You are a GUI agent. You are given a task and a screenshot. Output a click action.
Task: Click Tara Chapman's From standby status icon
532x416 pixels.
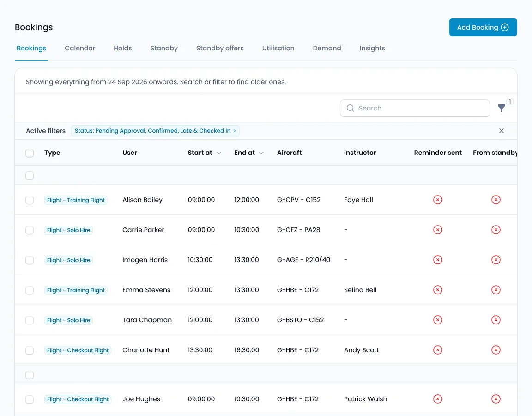coord(496,320)
